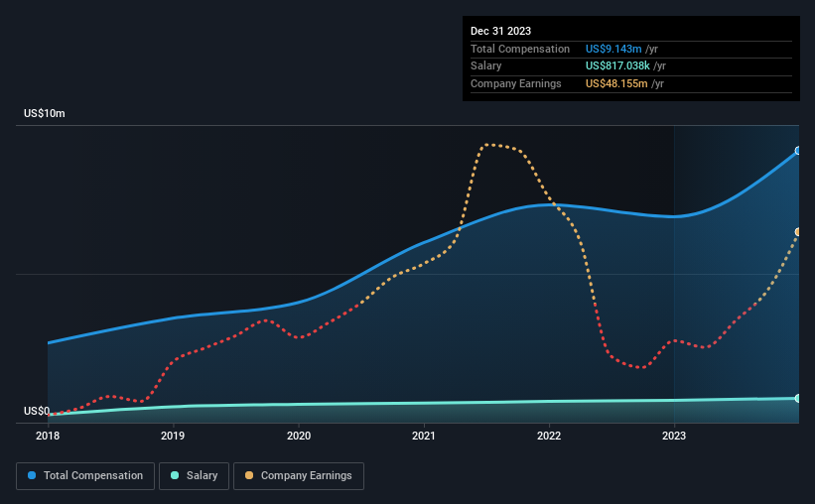Toggle the Company Earnings legend button
The image size is (815, 504).
[x=299, y=476]
